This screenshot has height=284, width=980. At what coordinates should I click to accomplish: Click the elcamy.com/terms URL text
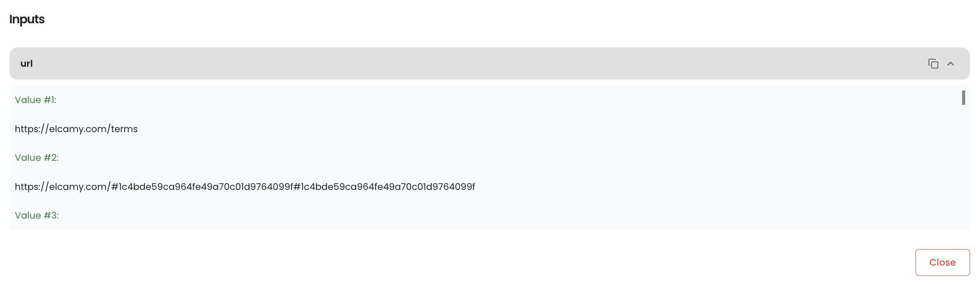pyautogui.click(x=76, y=129)
